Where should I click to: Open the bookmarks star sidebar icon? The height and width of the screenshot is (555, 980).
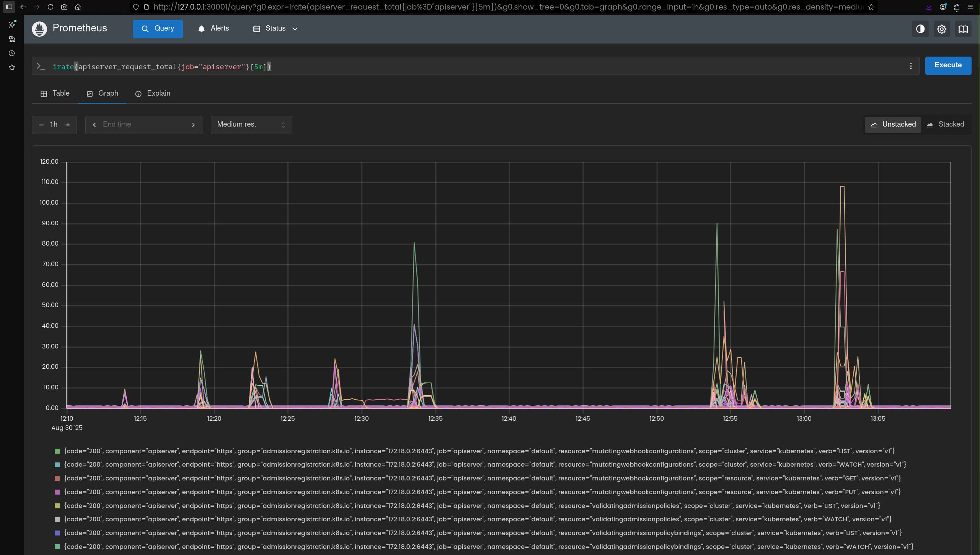point(12,68)
